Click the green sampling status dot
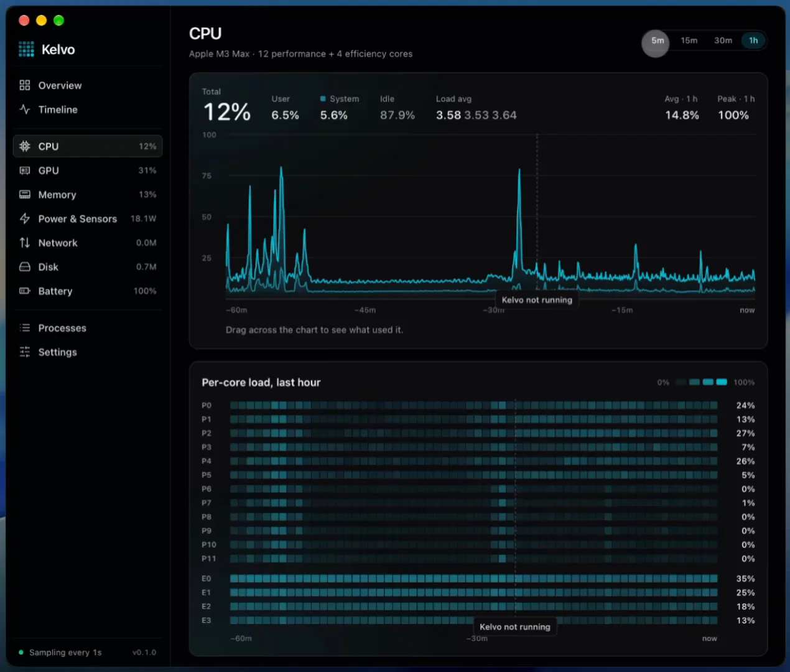 (21, 652)
